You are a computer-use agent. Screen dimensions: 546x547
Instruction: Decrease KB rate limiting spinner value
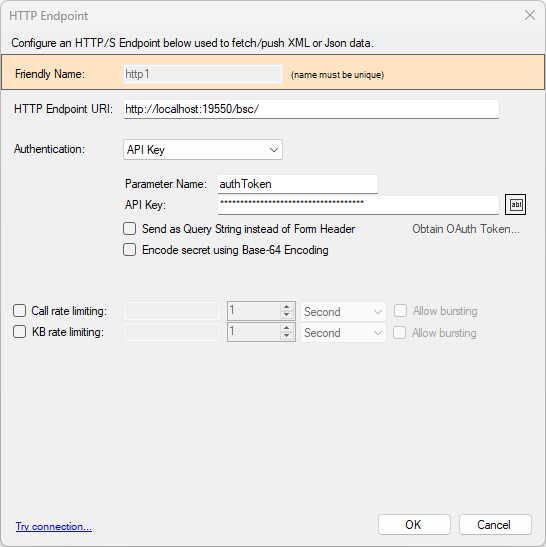pyautogui.click(x=286, y=336)
